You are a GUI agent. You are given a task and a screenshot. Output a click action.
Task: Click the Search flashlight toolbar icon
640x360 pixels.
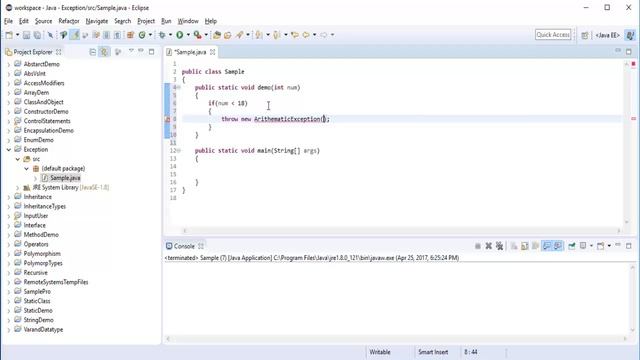[x=240, y=35]
